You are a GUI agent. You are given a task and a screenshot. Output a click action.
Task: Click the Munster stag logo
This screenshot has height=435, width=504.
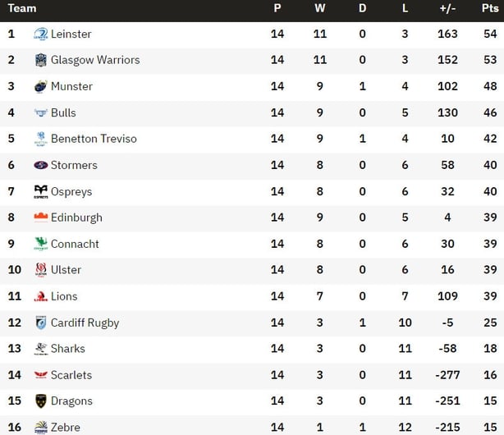[40, 86]
